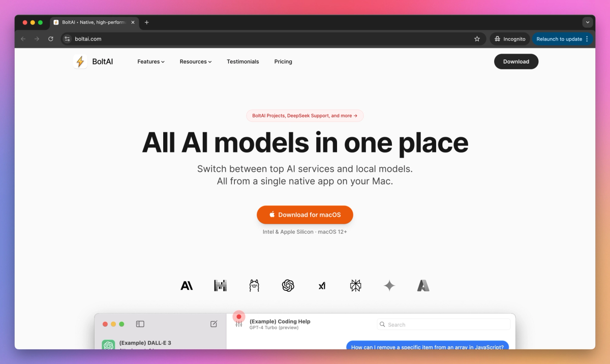
Task: Click the Relaunch to update button
Action: point(562,39)
